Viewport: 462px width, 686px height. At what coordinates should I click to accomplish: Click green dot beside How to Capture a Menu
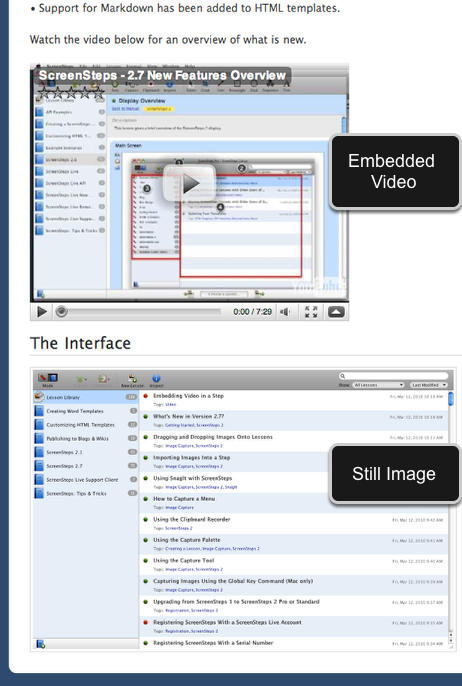coord(146,499)
